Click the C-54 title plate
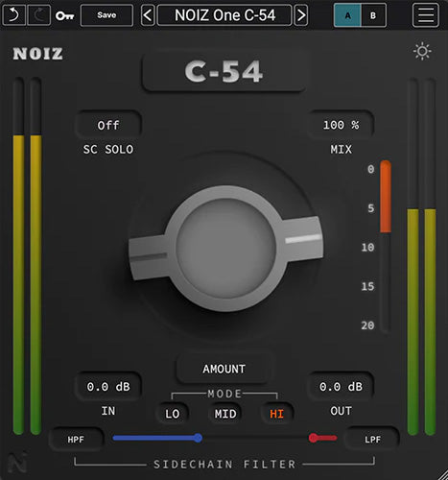The image size is (448, 480). click(224, 72)
